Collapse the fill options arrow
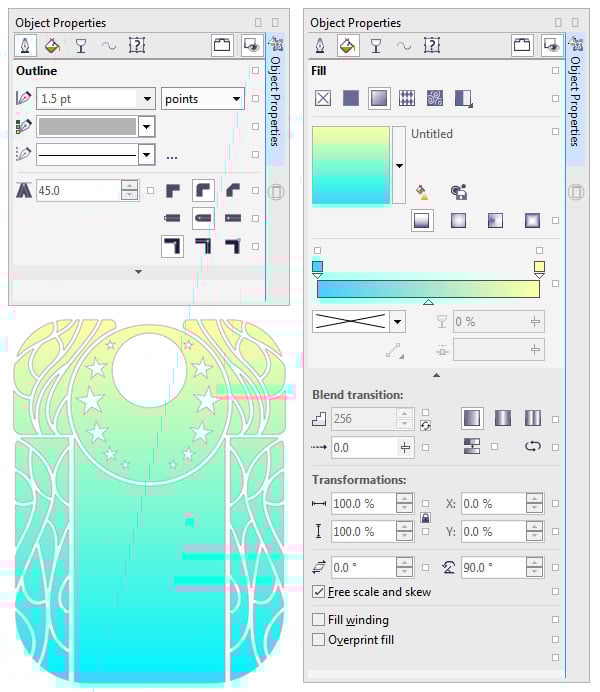Viewport: 600px width, 692px height. click(436, 375)
